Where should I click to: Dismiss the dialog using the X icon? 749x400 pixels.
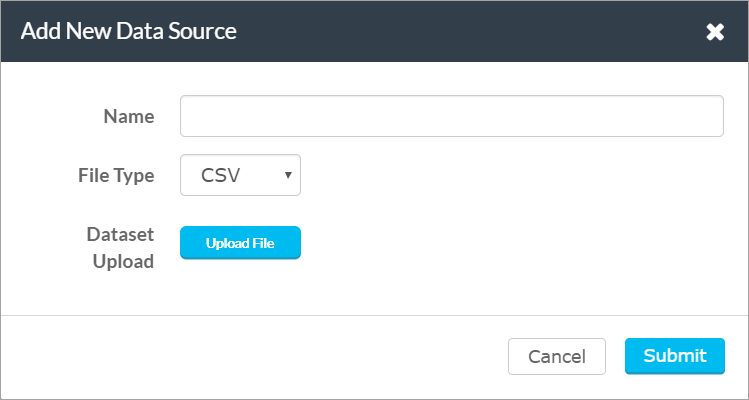tap(715, 32)
